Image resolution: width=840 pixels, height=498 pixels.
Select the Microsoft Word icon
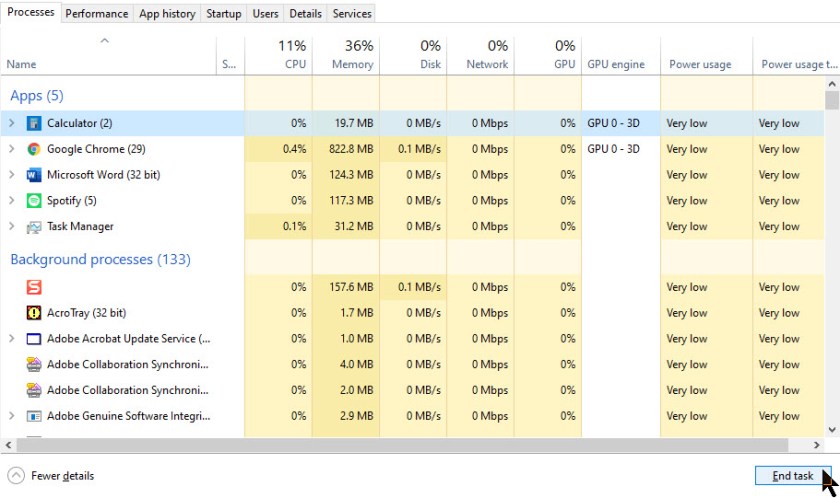click(x=34, y=175)
